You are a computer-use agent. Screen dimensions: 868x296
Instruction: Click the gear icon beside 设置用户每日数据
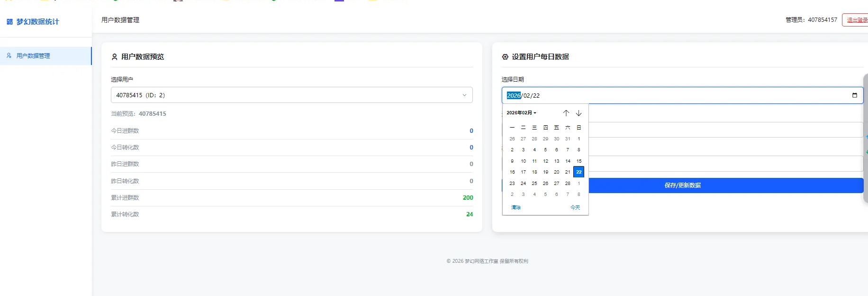pyautogui.click(x=505, y=57)
